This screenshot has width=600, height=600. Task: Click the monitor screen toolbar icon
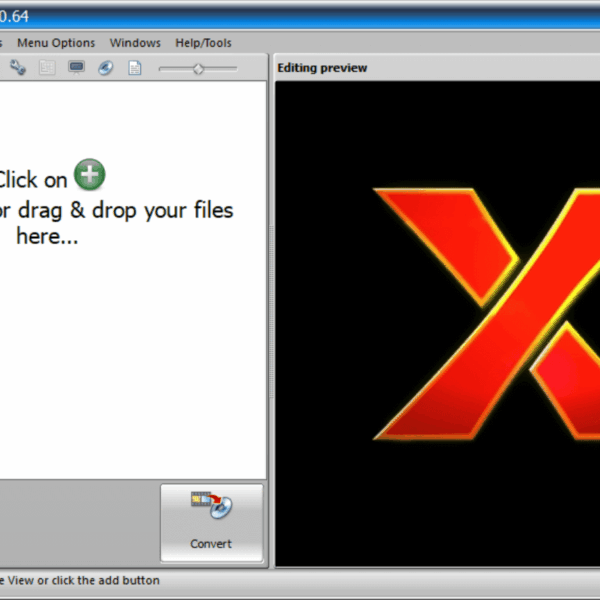coord(76,68)
